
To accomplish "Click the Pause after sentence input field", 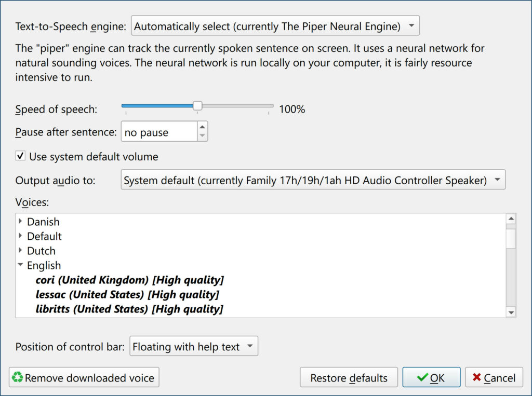I will point(158,132).
